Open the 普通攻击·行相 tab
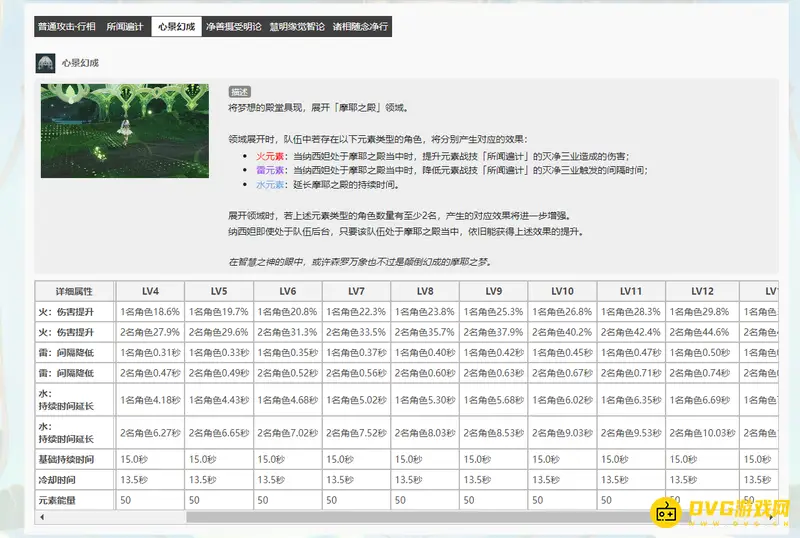The image size is (800, 538). (67, 27)
